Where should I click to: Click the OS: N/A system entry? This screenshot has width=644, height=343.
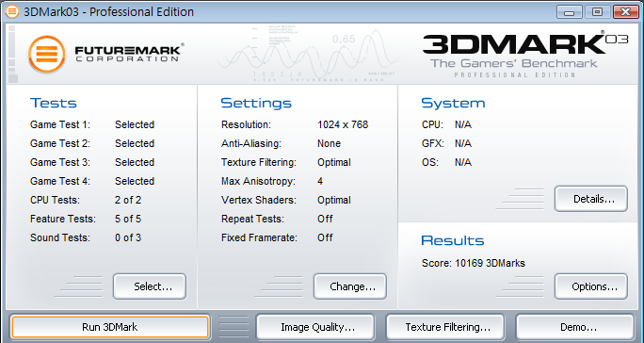tap(447, 162)
